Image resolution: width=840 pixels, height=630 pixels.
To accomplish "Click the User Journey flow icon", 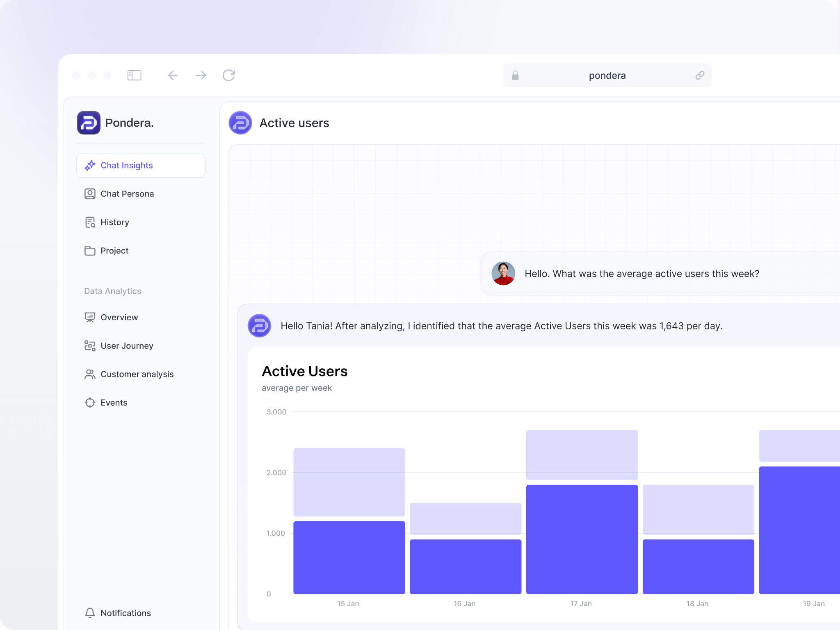I will 90,346.
